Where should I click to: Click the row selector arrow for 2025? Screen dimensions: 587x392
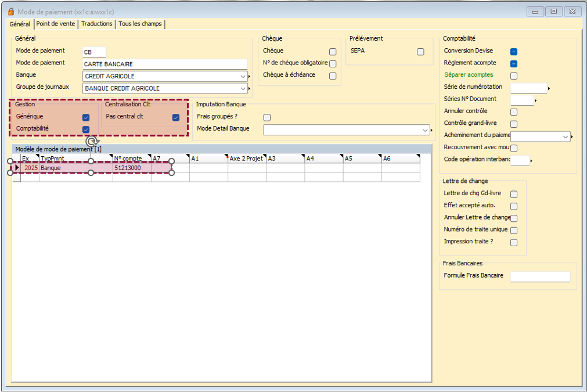[x=16, y=168]
